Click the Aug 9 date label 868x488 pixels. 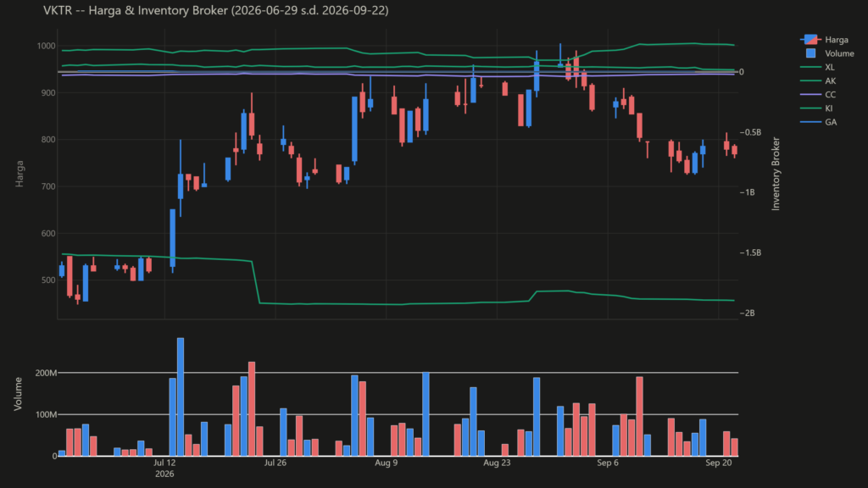(x=386, y=463)
